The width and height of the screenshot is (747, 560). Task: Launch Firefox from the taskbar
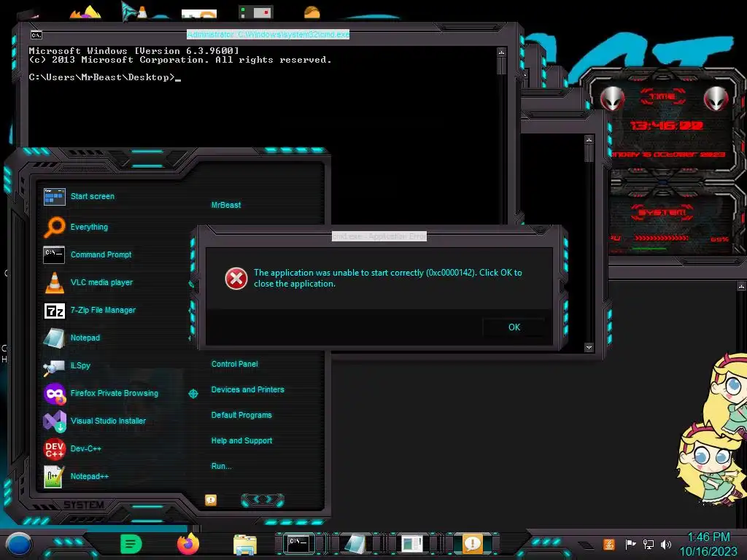pos(188,544)
